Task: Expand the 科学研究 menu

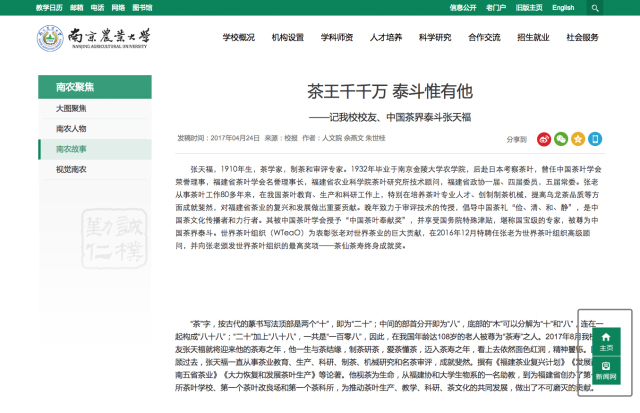Action: (435, 37)
